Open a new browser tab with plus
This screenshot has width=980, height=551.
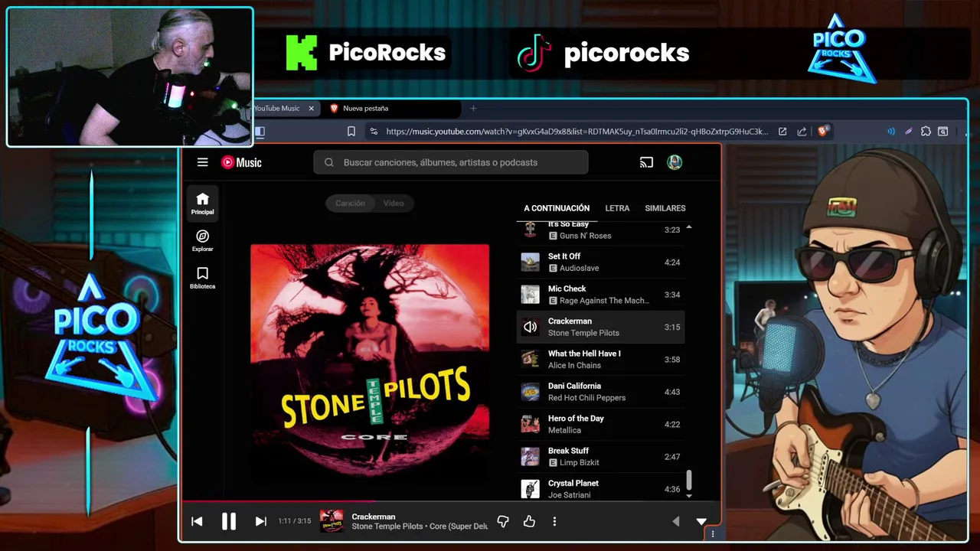coord(473,109)
